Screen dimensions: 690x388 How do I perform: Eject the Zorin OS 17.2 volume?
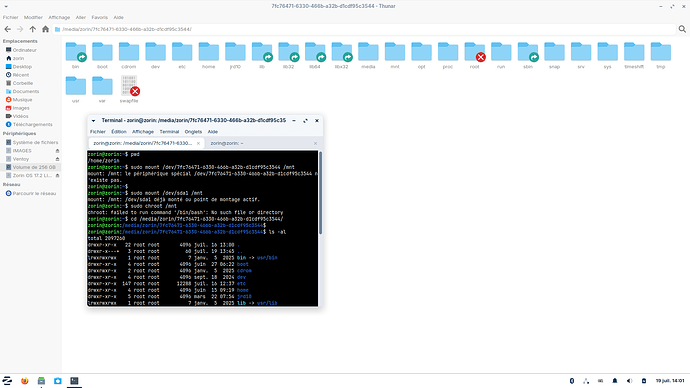[x=57, y=176]
